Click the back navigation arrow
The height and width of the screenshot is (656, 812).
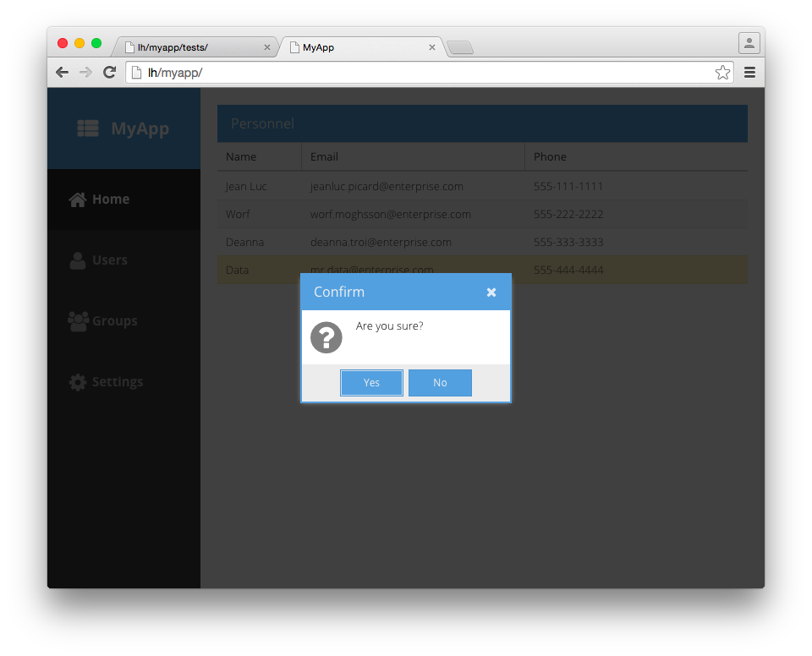[x=62, y=72]
